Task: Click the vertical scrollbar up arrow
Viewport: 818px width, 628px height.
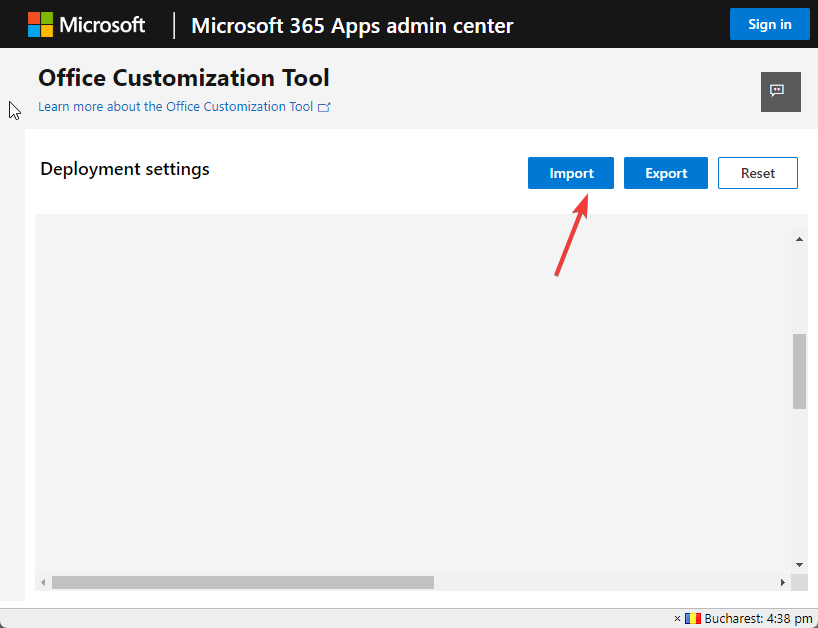Action: point(799,239)
